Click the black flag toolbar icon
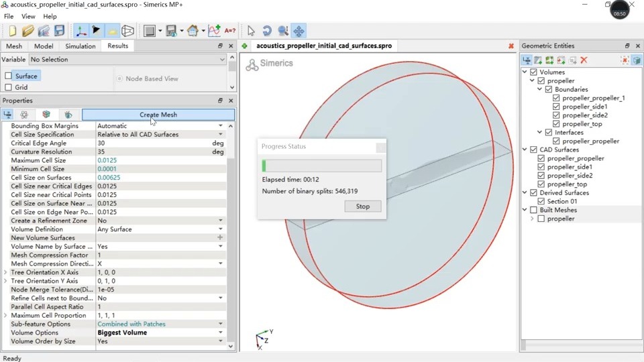Viewport: 644px width, 362px height. click(96, 30)
